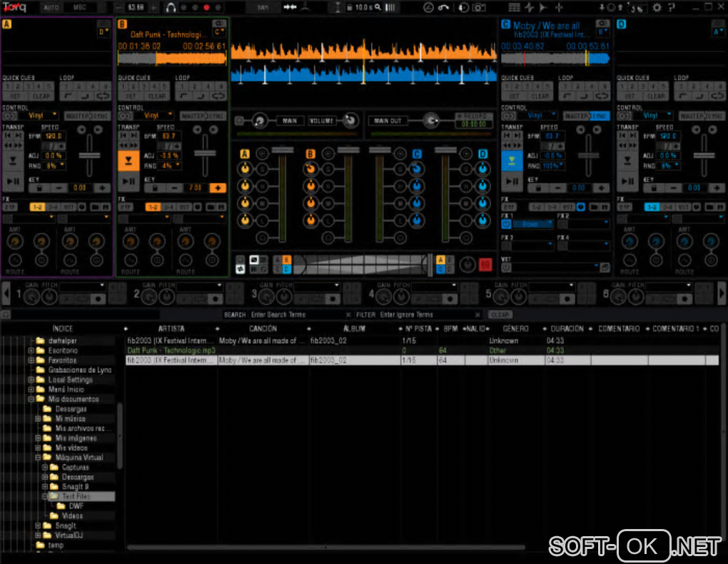This screenshot has width=728, height=564.
Task: Toggle Deck A FX 1-2 bank button
Action: (x=37, y=207)
